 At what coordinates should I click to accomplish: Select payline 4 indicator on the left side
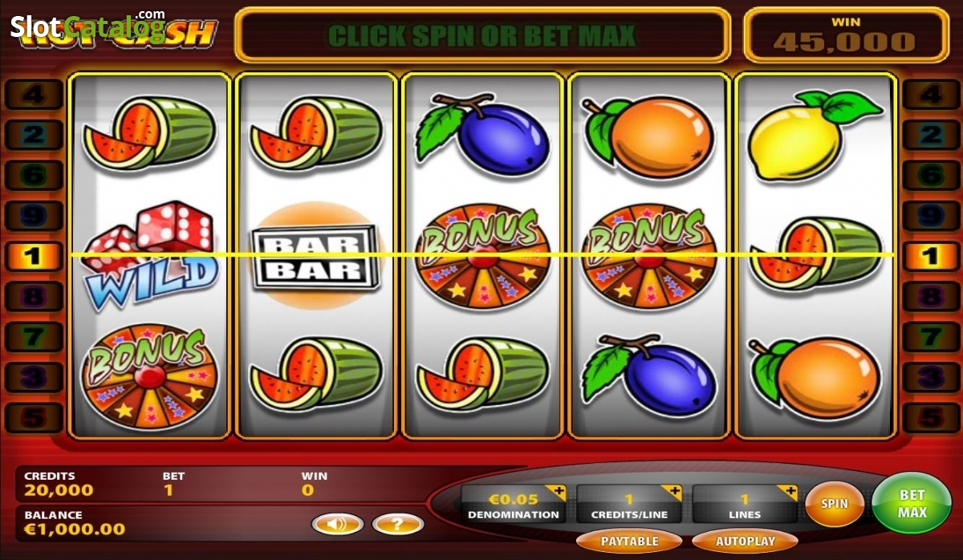point(34,95)
